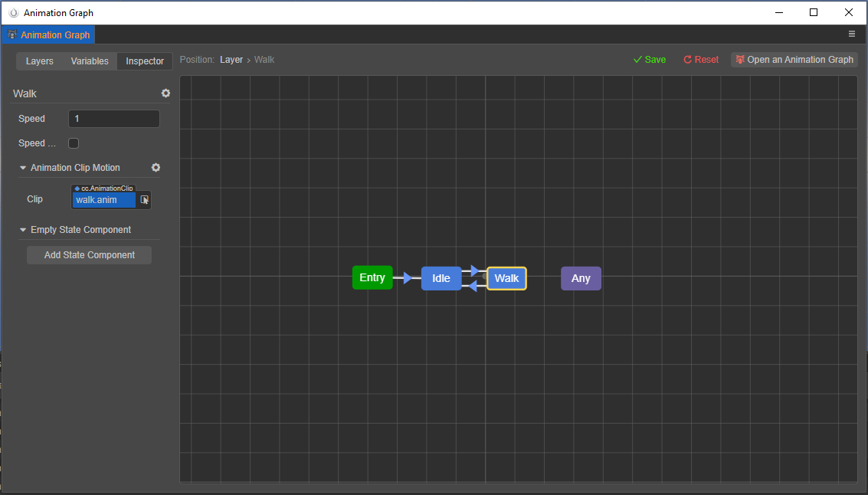Viewport: 868px width, 495px height.
Task: Open the panel hamburger menu
Action: tap(852, 34)
